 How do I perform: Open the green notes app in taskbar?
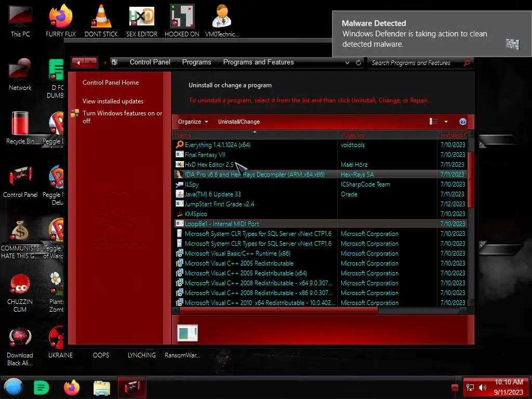[x=42, y=387]
